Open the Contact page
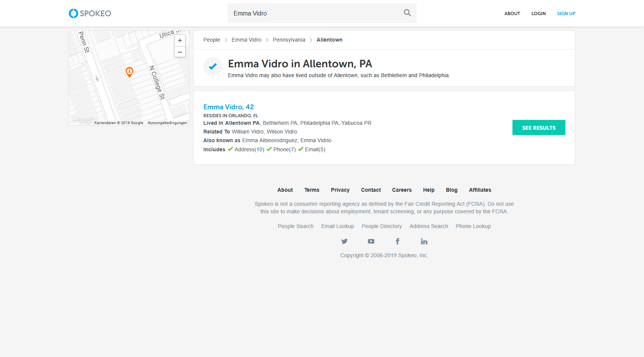This screenshot has height=357, width=644. pyautogui.click(x=371, y=190)
